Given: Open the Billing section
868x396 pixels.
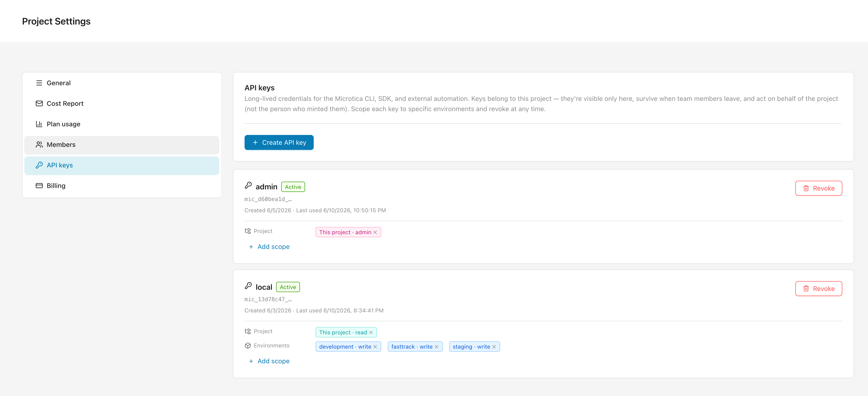Looking at the screenshot, I should click(x=122, y=186).
